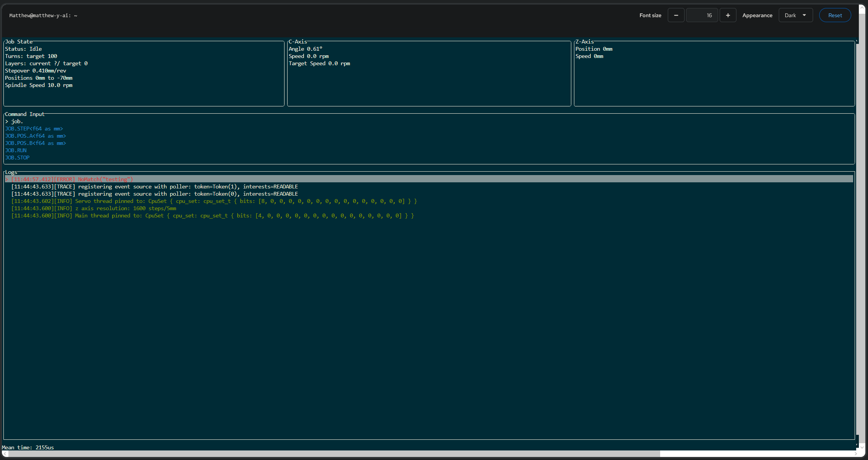Viewport: 868px width, 460px height.
Task: Click the horizontal scrollbar right arrow
Action: (x=856, y=454)
